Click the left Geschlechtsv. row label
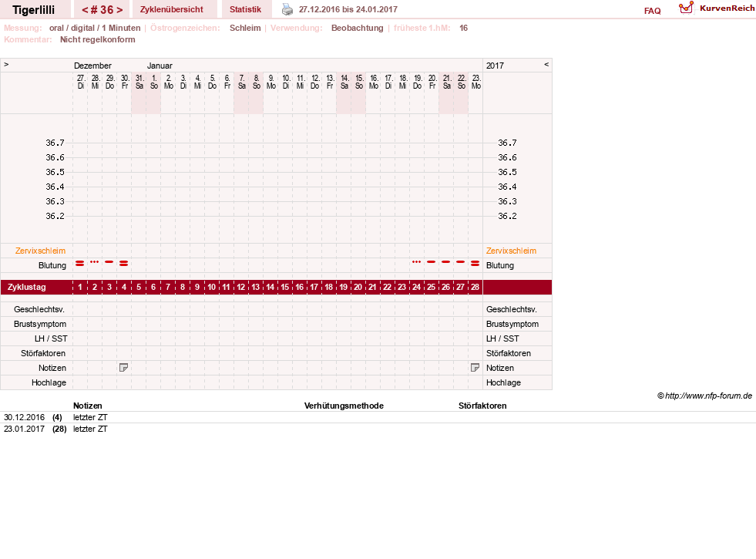This screenshot has width=756, height=559. pyautogui.click(x=39, y=310)
